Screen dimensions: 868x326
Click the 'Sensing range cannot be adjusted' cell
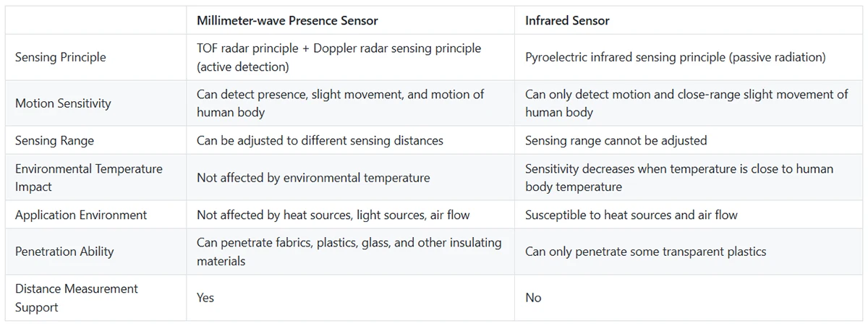coord(616,140)
